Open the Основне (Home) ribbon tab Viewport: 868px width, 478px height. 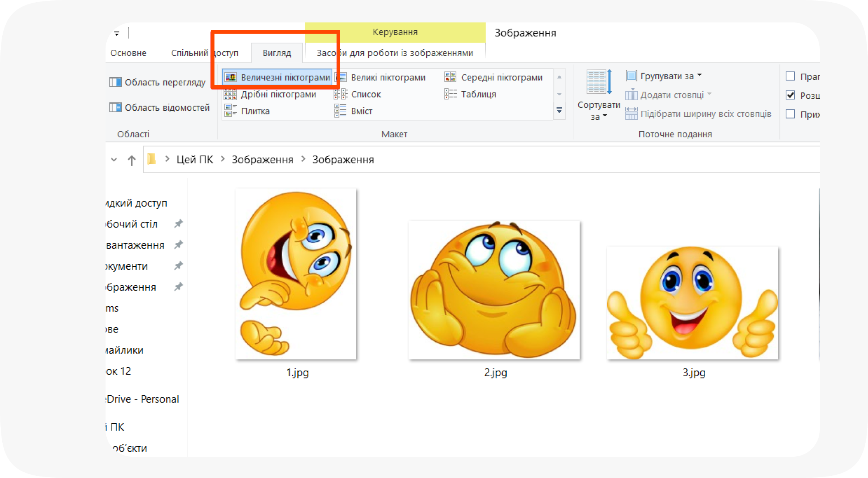click(x=128, y=53)
